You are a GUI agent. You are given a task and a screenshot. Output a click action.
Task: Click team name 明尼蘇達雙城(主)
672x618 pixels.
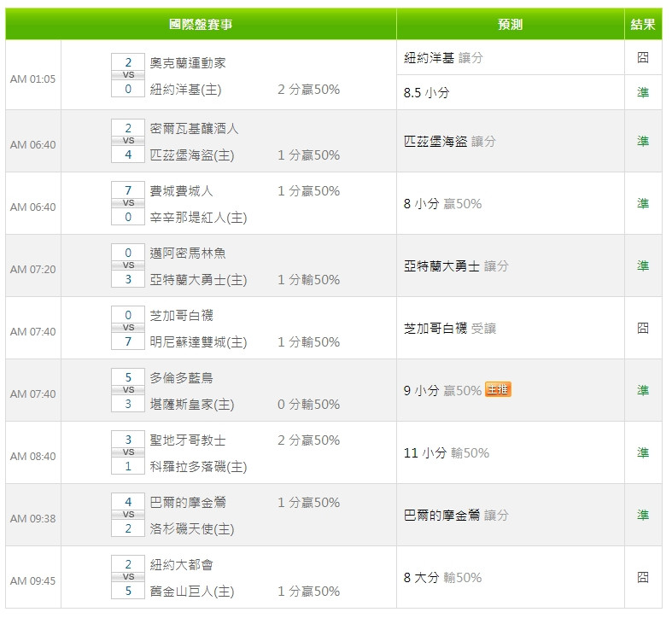(198, 342)
